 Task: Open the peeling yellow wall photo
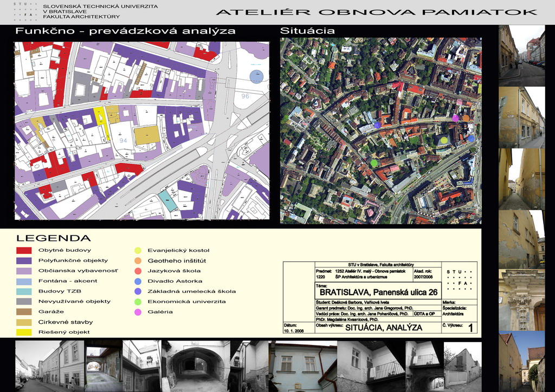(522, 239)
